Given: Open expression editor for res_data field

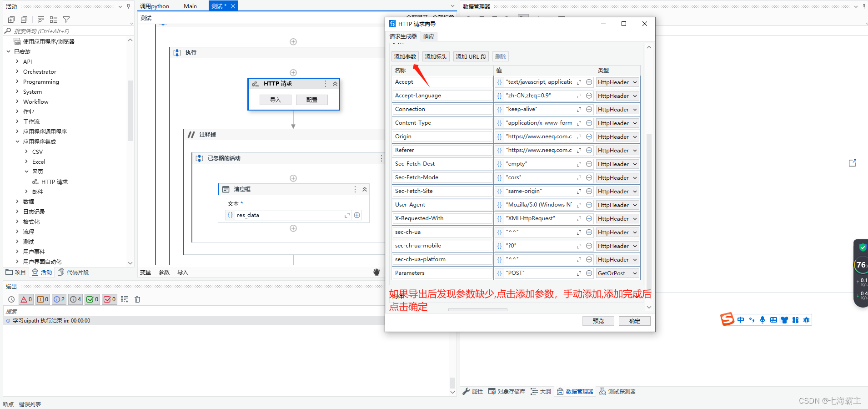Looking at the screenshot, I should (347, 215).
